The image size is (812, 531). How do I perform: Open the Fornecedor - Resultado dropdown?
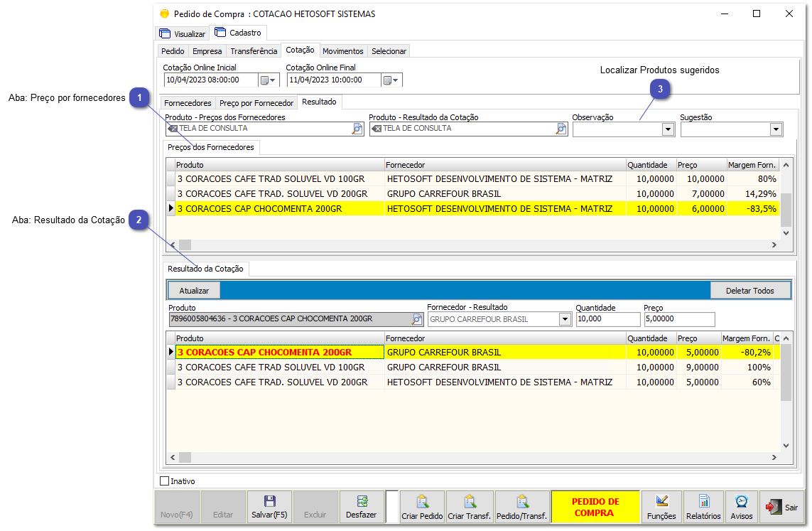(565, 320)
